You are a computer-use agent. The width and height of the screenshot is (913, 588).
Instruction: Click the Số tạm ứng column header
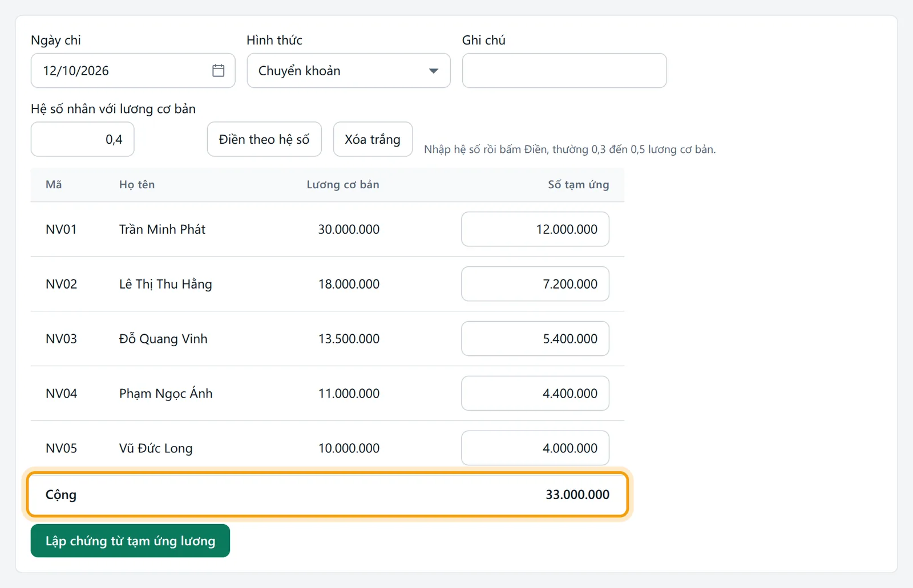[579, 184]
